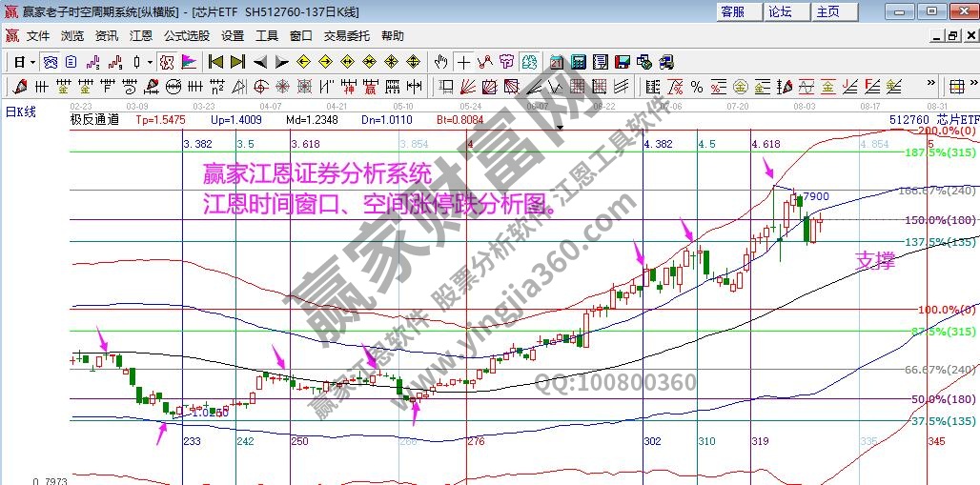The image size is (980, 485).
Task: Open the 公式选股 menu
Action: (186, 35)
